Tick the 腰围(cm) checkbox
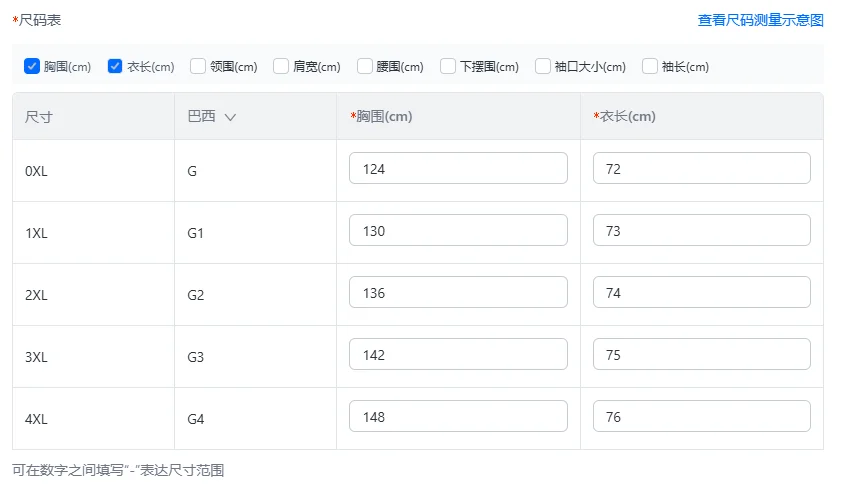 [365, 67]
